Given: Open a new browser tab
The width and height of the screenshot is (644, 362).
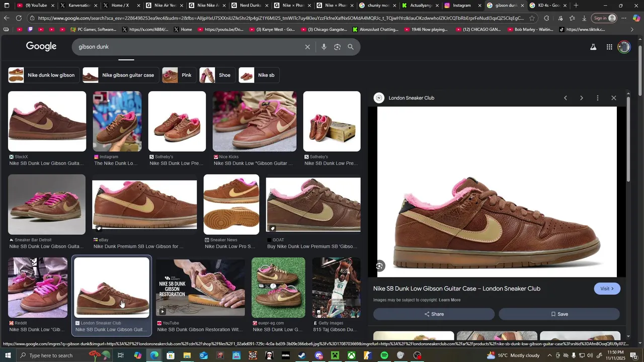Looking at the screenshot, I should (x=576, y=6).
